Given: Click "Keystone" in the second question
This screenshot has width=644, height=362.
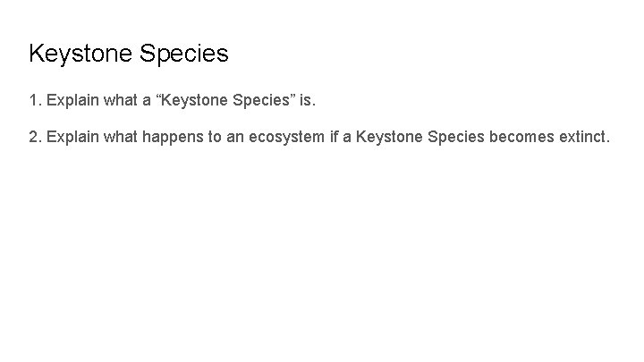Looking at the screenshot, I should (x=396, y=139).
